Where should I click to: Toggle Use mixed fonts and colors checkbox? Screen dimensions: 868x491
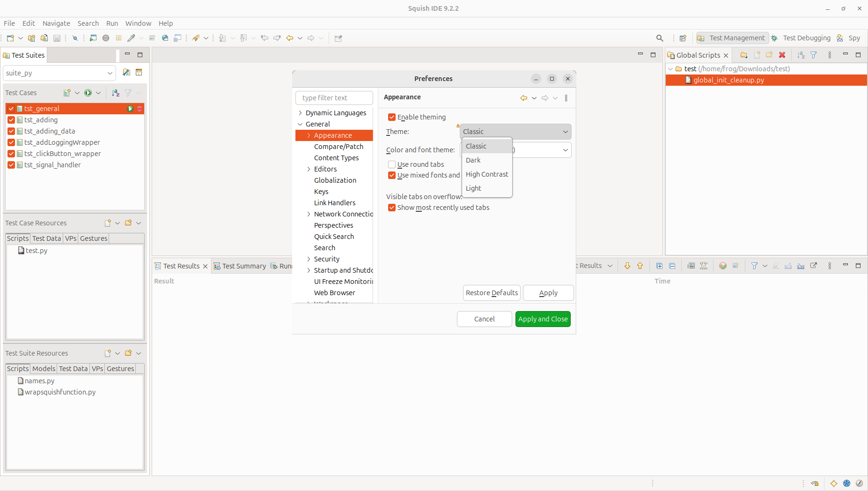tap(392, 175)
